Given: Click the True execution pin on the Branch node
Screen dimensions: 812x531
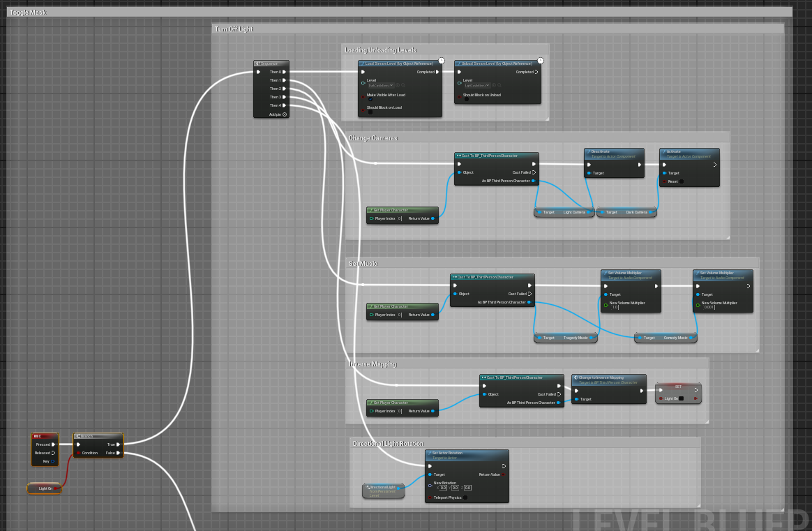Looking at the screenshot, I should [x=118, y=444].
